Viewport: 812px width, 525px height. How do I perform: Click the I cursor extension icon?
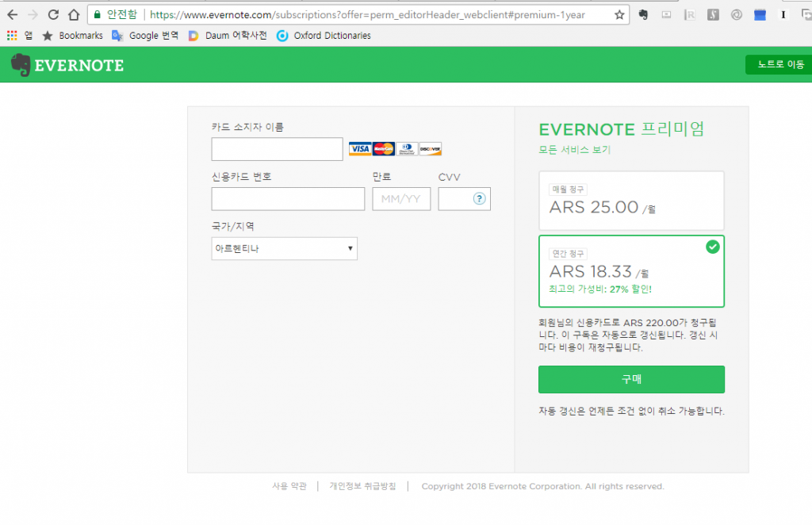783,15
